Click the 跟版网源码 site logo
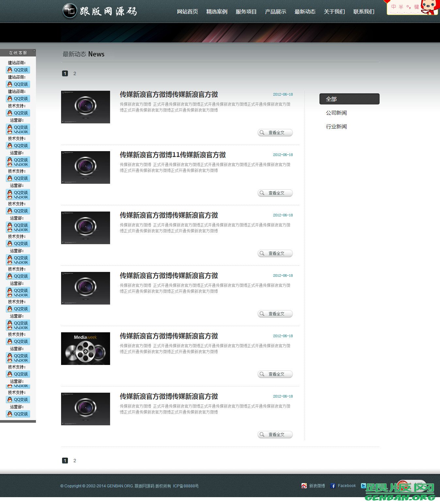Viewport: 440px width, 504px height. 100,11
